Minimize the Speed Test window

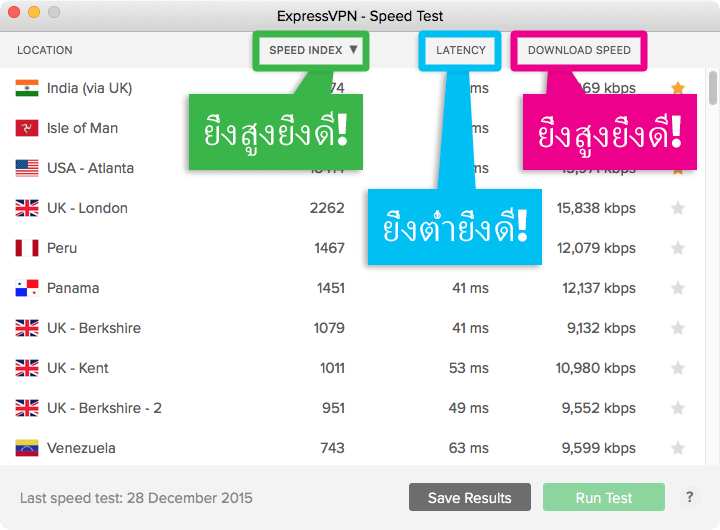(x=34, y=12)
